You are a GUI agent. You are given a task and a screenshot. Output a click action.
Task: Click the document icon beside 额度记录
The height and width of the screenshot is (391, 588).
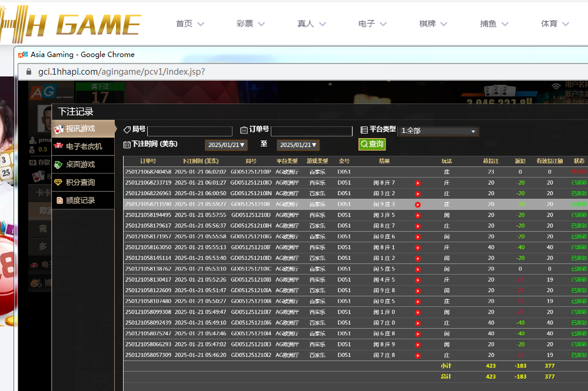click(59, 200)
